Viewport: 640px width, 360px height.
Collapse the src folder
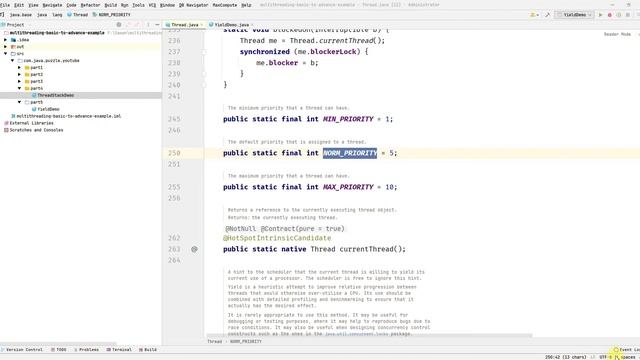pyautogui.click(x=6, y=53)
